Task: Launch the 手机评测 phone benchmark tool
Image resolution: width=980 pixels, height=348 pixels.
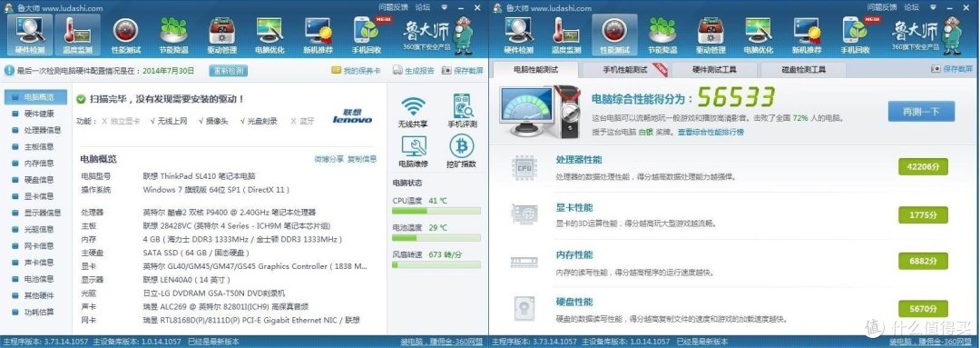Action: click(x=462, y=112)
